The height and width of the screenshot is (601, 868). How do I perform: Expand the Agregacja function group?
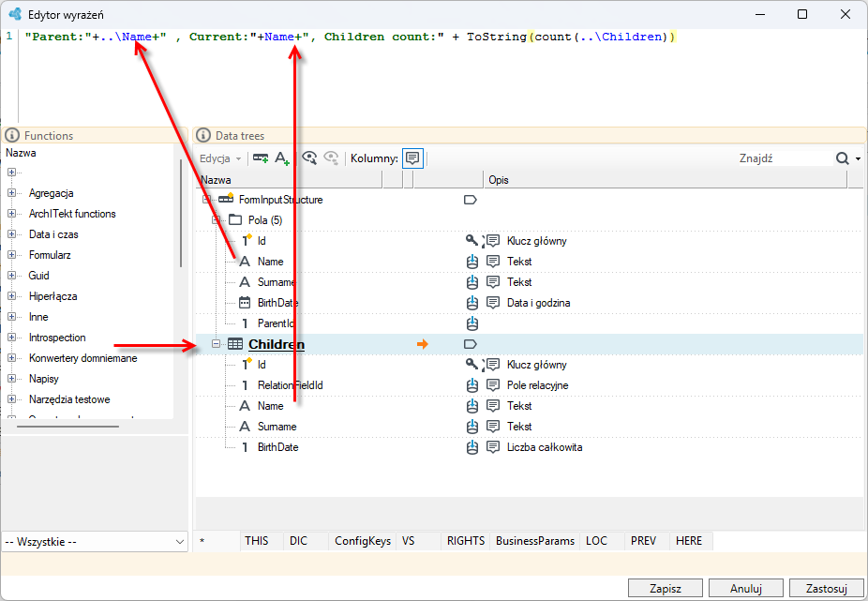11,193
